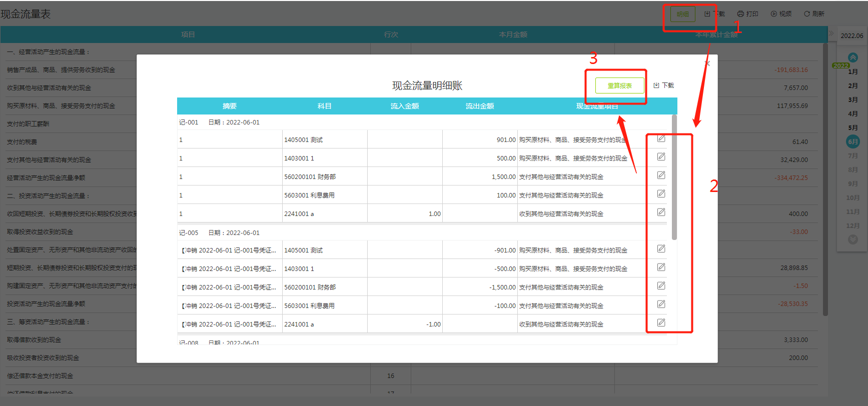Print the cash flow statement with 打印
The height and width of the screenshot is (406, 868).
point(748,14)
